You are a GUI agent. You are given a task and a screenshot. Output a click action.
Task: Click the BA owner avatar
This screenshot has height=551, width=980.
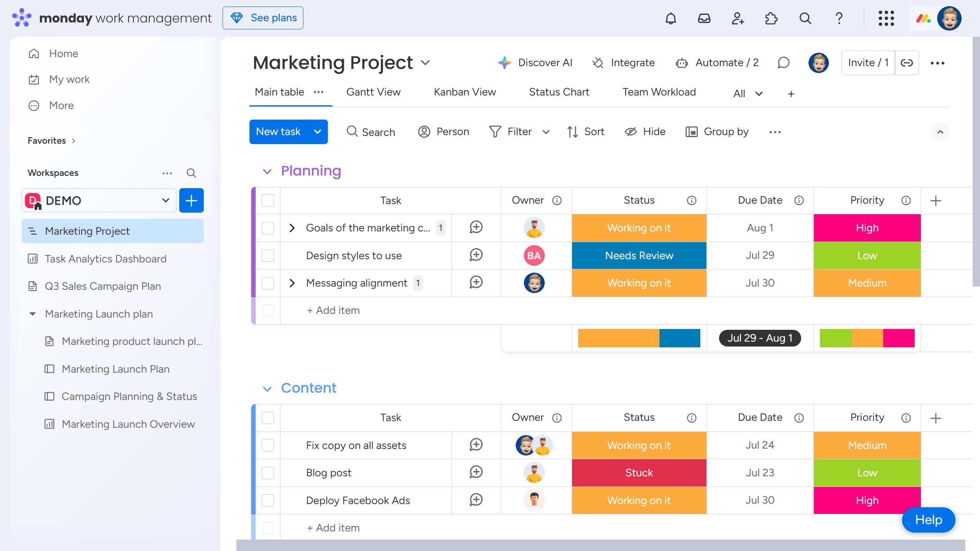click(534, 256)
